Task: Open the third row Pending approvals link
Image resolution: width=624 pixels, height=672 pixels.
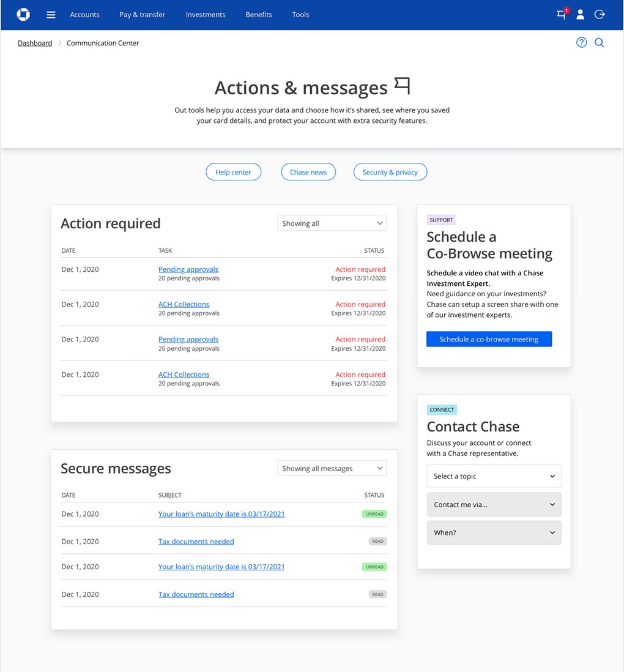Action: click(188, 339)
